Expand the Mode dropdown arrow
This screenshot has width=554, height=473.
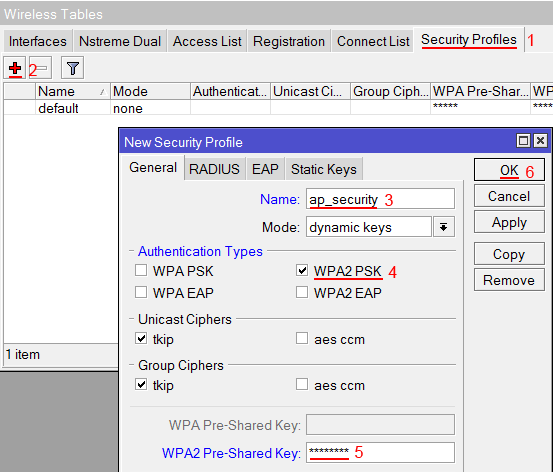(443, 227)
